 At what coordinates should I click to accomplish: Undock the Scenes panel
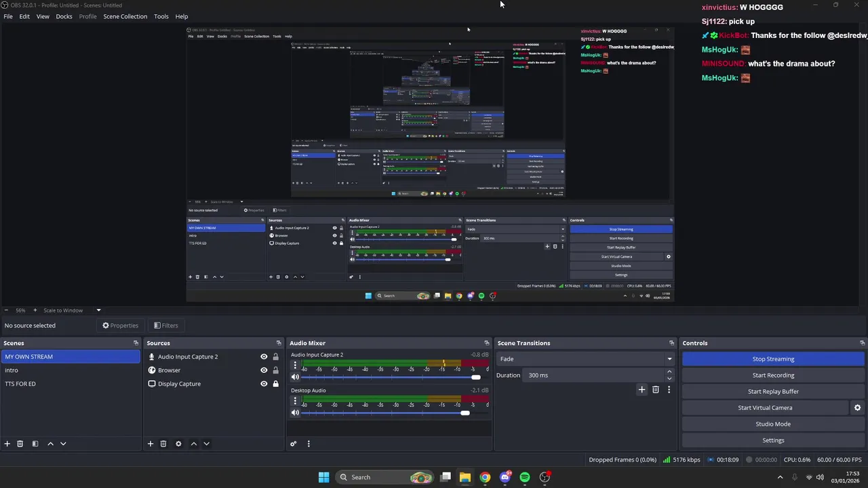click(136, 343)
